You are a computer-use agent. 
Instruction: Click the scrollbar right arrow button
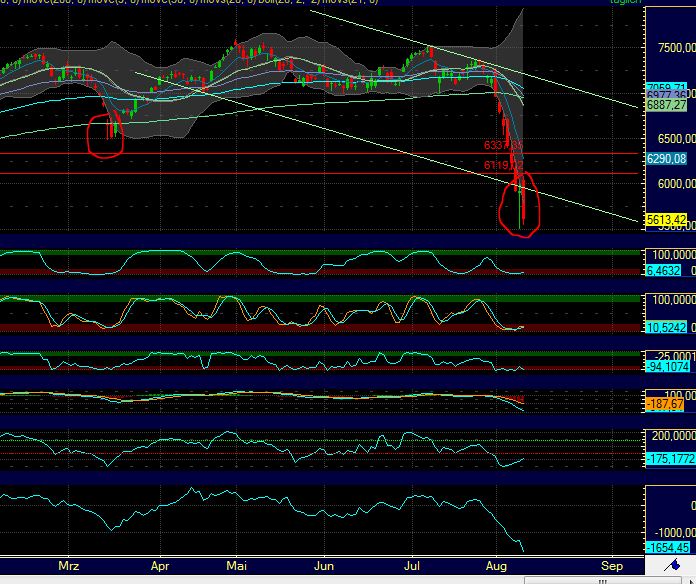692,581
